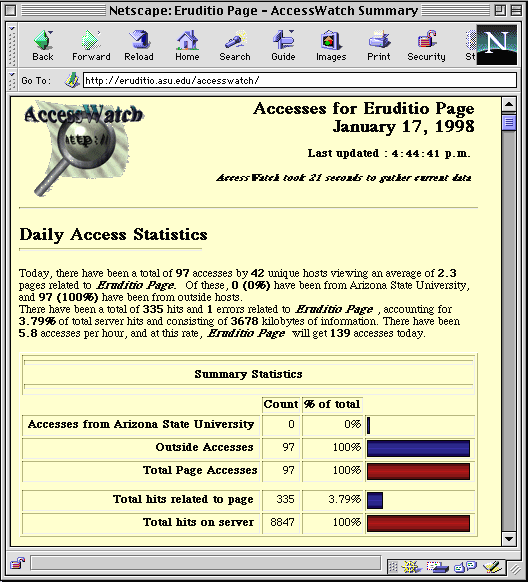529x583 pixels.
Task: Click the Total Page Accesses red bar
Action: [418, 471]
